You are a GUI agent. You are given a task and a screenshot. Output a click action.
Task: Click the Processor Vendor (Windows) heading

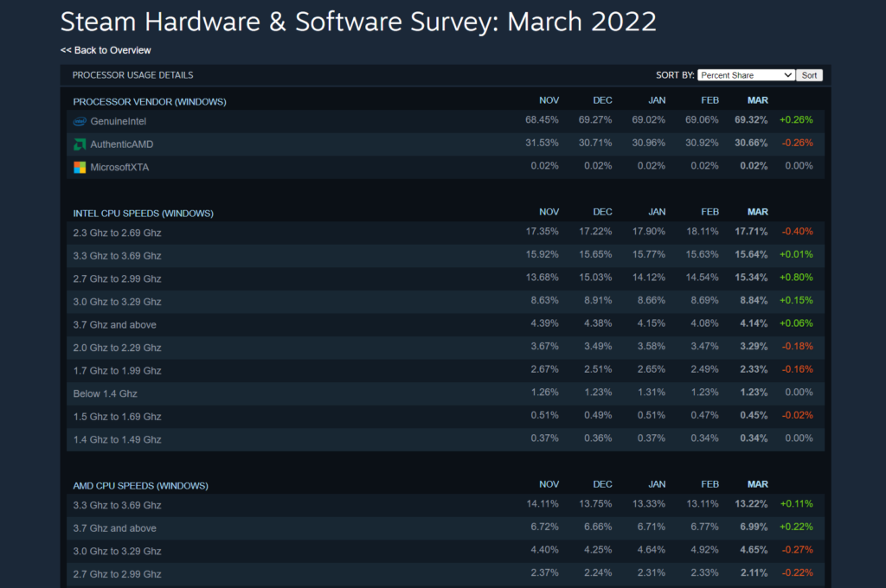click(149, 102)
